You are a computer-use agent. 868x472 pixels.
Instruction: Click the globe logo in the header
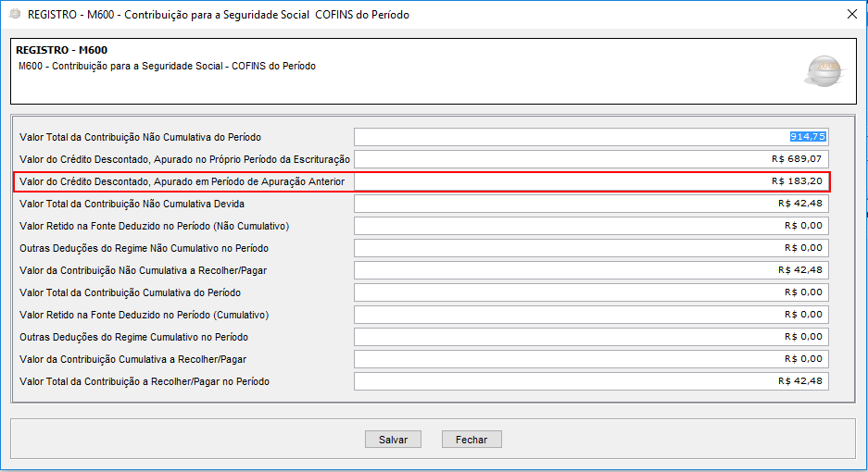point(823,70)
